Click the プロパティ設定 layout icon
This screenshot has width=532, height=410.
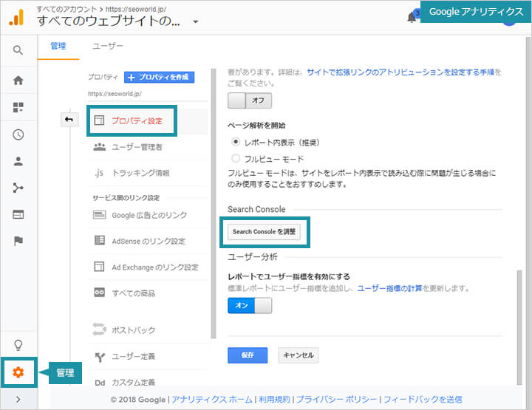[x=99, y=120]
